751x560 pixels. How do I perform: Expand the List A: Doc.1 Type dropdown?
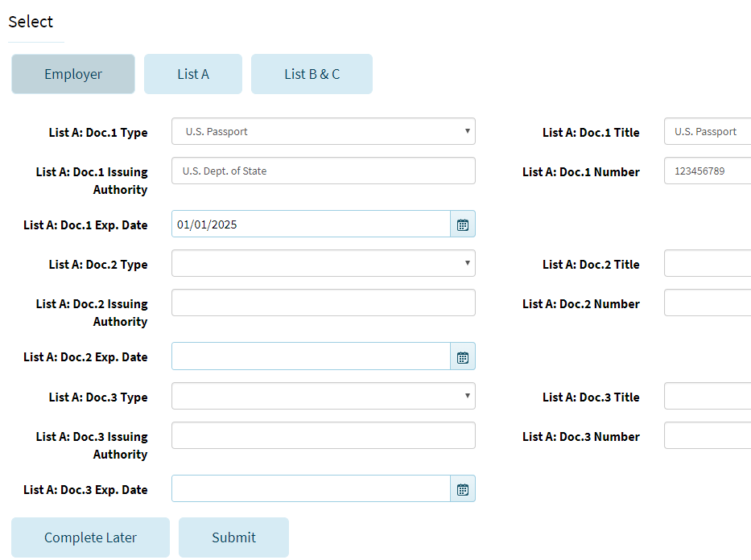[323, 131]
